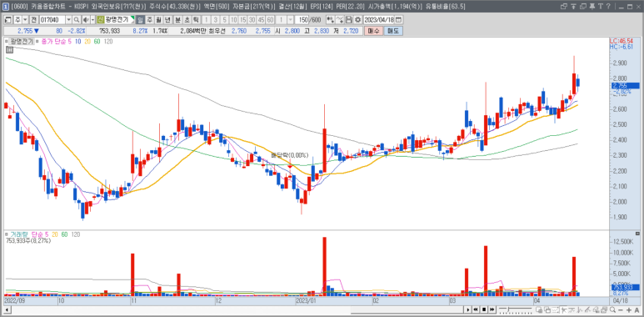Select the 월 monthly period toggle
The image size is (644, 317).
158,20
